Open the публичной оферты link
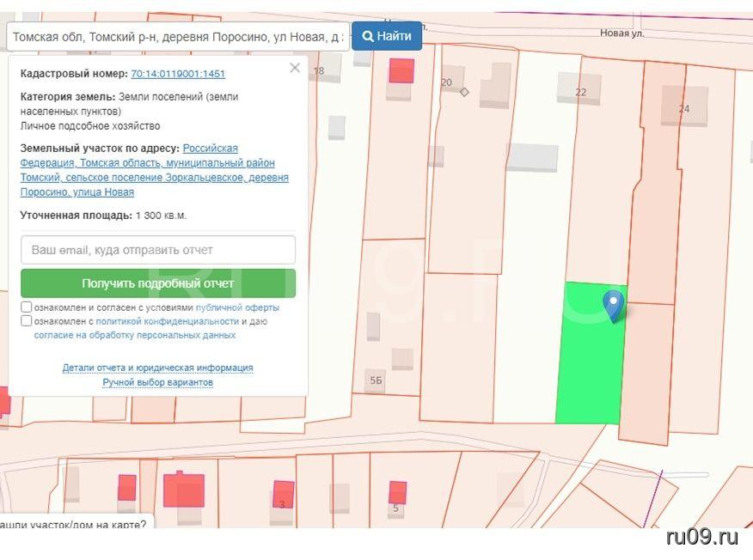753x560 pixels. (237, 307)
